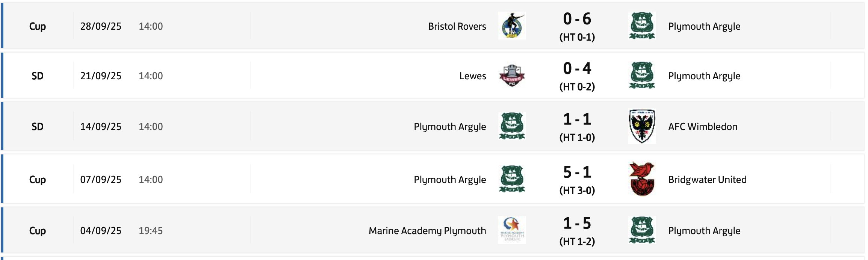The height and width of the screenshot is (260, 868).
Task: Select the 04/09/25 fixture date
Action: (101, 231)
